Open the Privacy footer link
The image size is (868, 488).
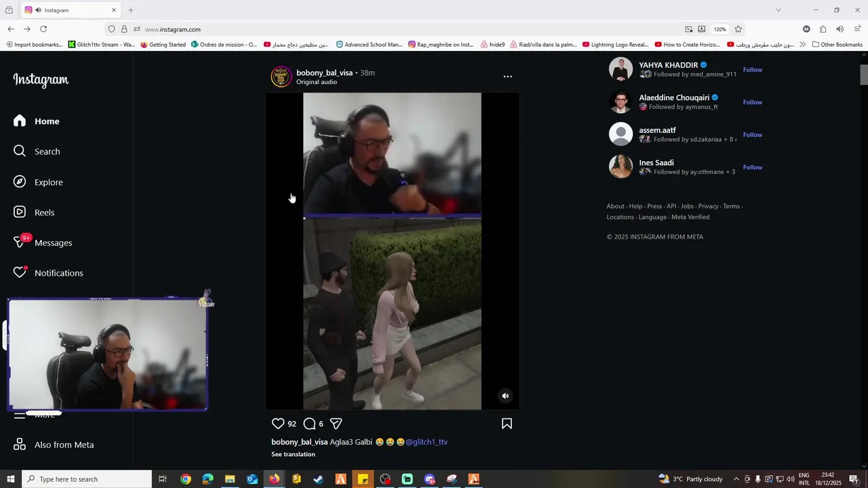point(708,206)
